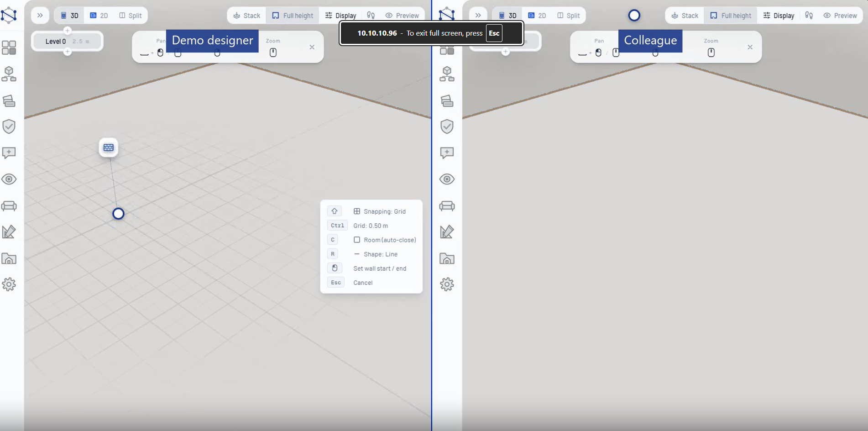Open building folder icon in left window sidebar

coord(9,258)
